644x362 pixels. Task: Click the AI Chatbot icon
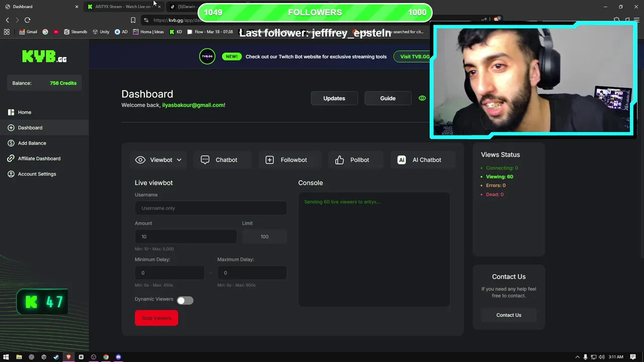[x=401, y=160]
